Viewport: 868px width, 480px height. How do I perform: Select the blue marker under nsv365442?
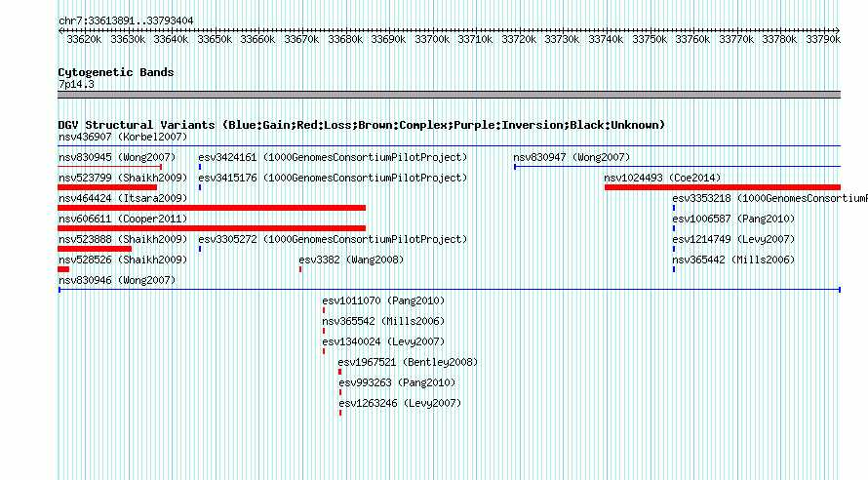(674, 269)
